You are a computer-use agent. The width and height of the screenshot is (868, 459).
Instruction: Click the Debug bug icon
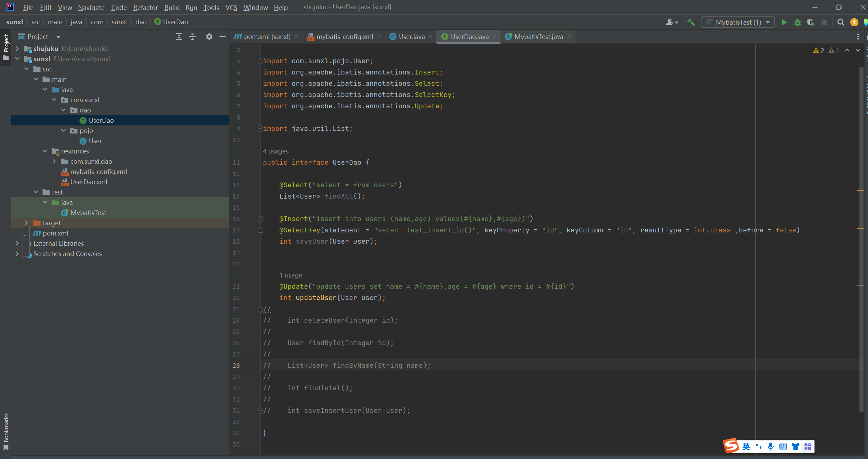(x=797, y=22)
